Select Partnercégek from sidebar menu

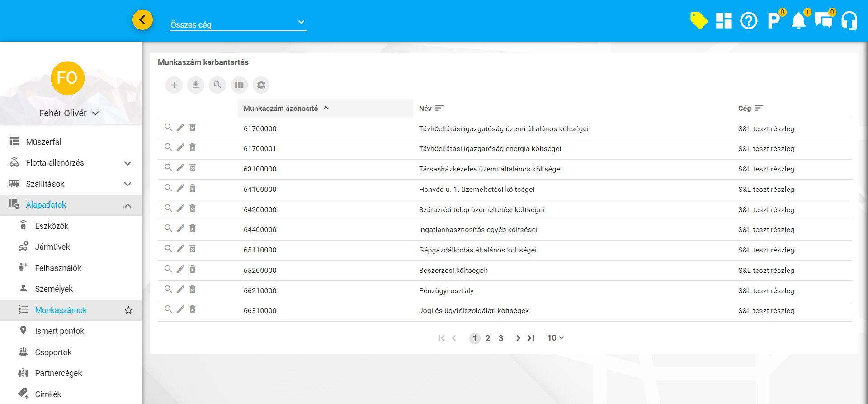pos(58,373)
